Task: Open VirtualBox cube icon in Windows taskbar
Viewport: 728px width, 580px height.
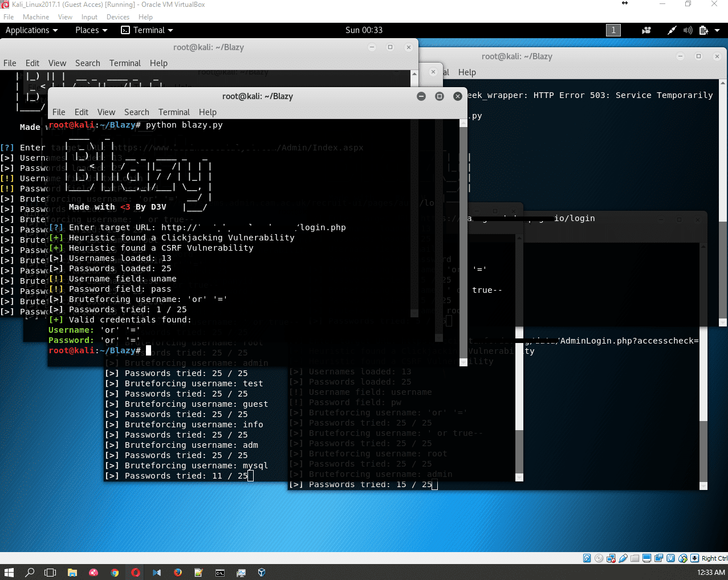Action: point(262,572)
